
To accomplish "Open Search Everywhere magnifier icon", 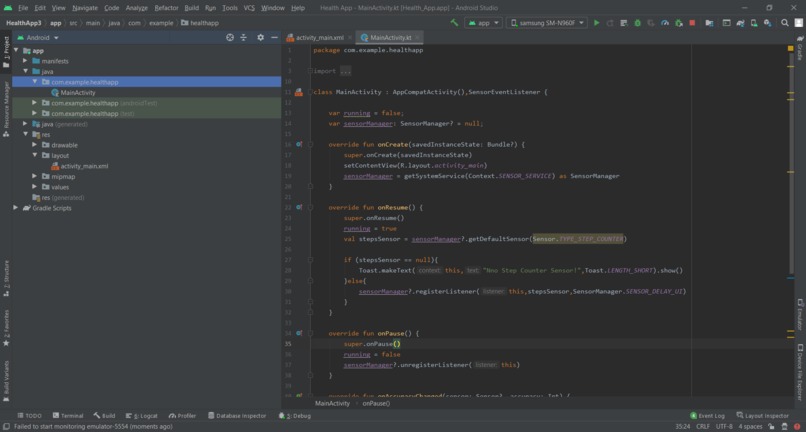I will click(784, 23).
